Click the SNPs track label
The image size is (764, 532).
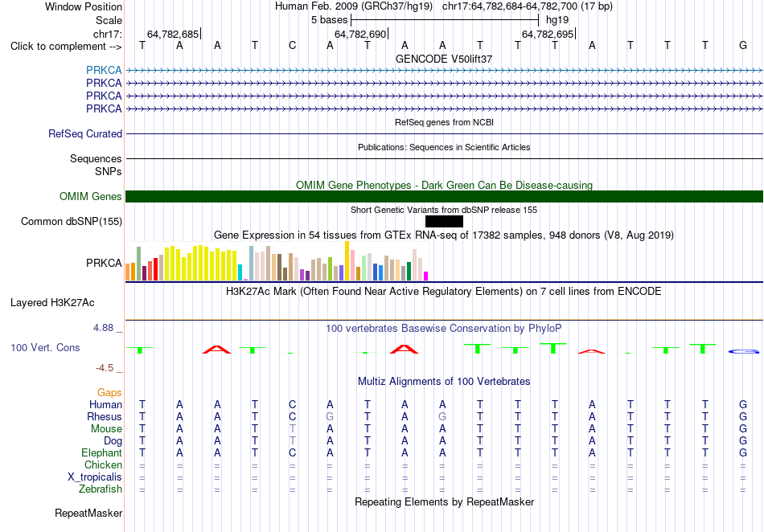pyautogui.click(x=109, y=171)
